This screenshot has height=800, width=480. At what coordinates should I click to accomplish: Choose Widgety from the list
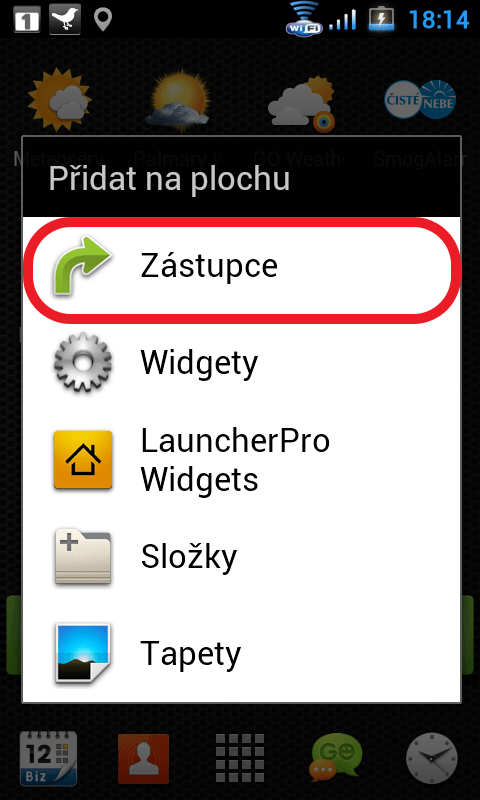(242, 363)
